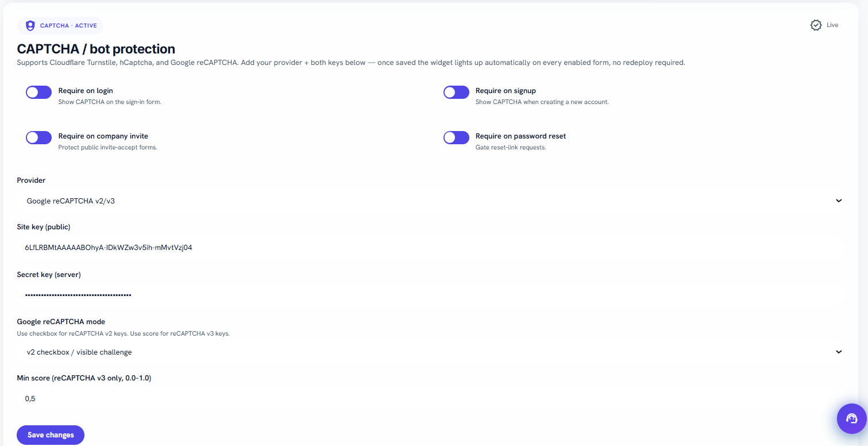This screenshot has height=446, width=868.
Task: Click the 'Google reCAPTCHA mode' label
Action: (61, 322)
